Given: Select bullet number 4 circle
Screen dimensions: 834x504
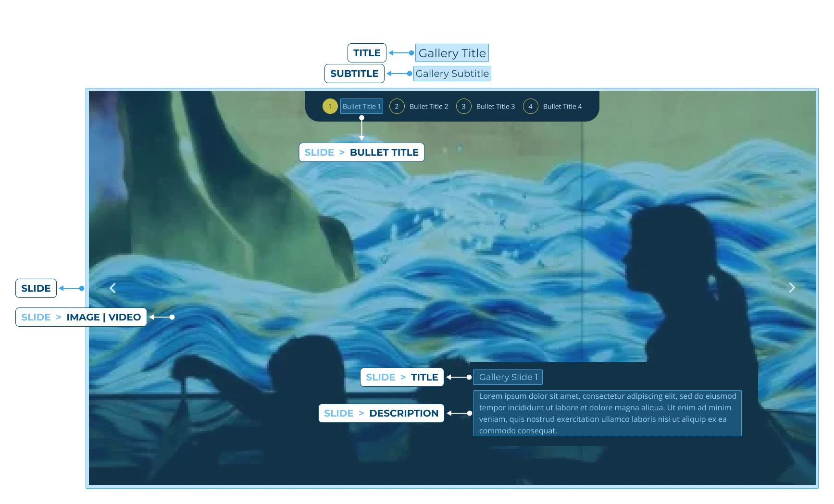Looking at the screenshot, I should 530,106.
